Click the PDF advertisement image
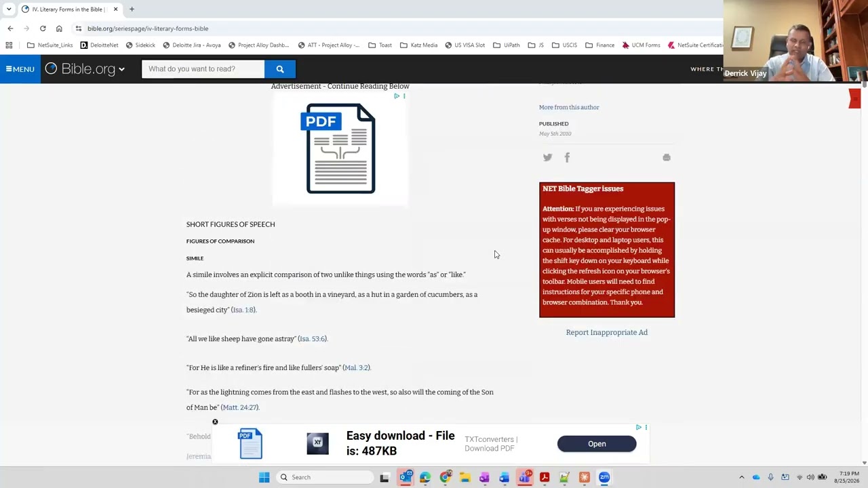 [x=340, y=148]
